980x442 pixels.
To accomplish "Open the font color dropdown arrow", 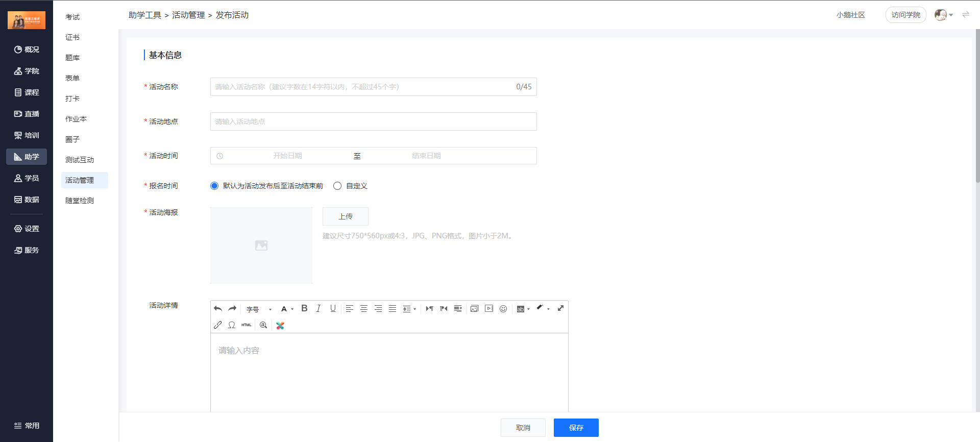I will click(x=292, y=309).
